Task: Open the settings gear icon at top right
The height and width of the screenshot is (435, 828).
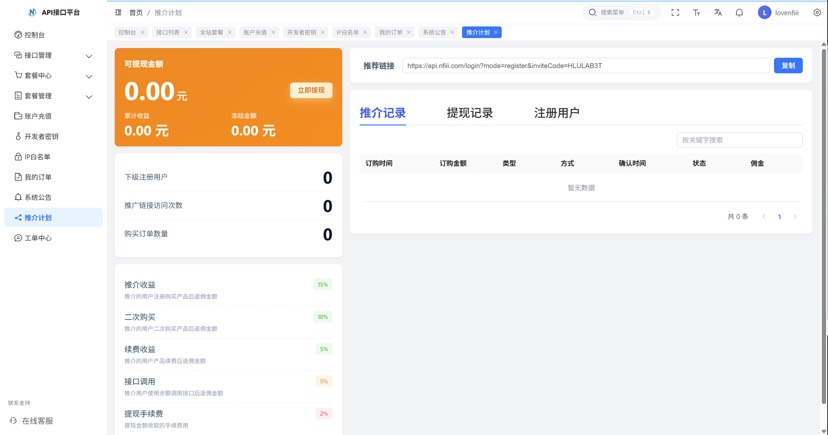Action: pos(816,13)
